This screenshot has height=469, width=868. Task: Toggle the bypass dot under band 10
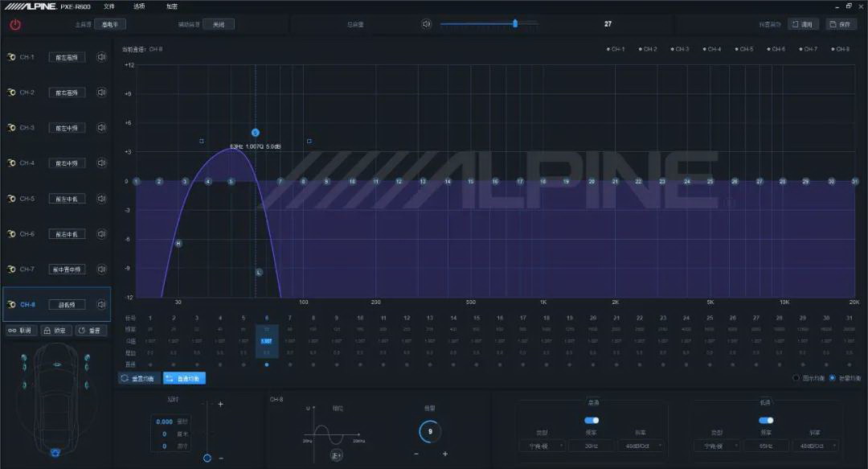pos(360,364)
